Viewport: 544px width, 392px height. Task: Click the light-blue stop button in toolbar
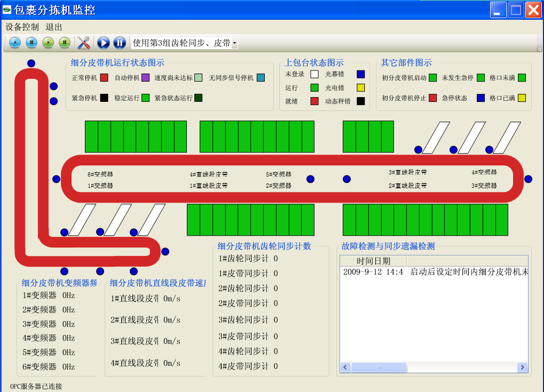(31, 43)
